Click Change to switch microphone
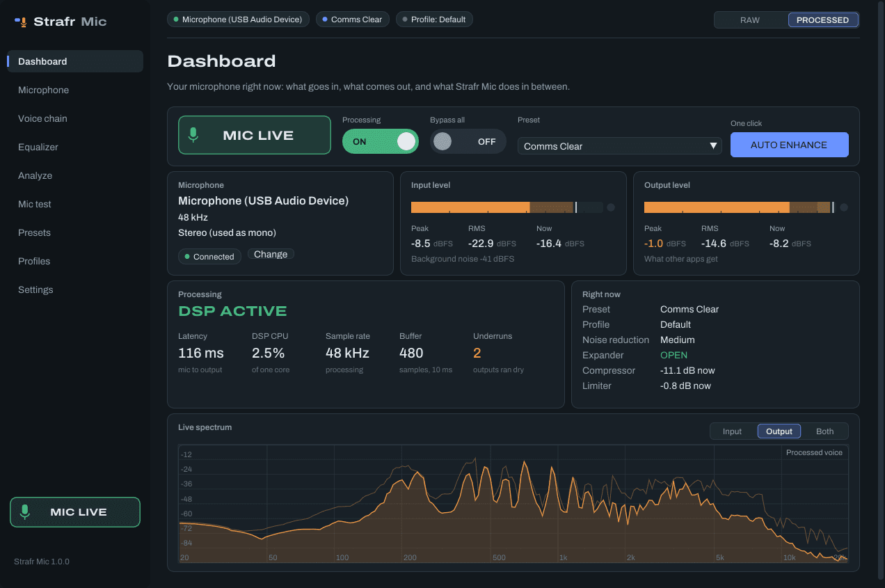The height and width of the screenshot is (588, 885). (271, 254)
